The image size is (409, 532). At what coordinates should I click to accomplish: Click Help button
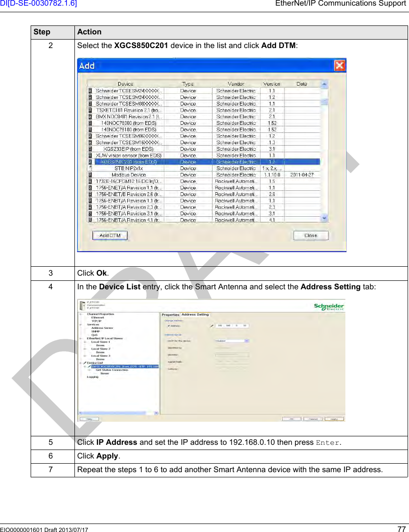90,419
